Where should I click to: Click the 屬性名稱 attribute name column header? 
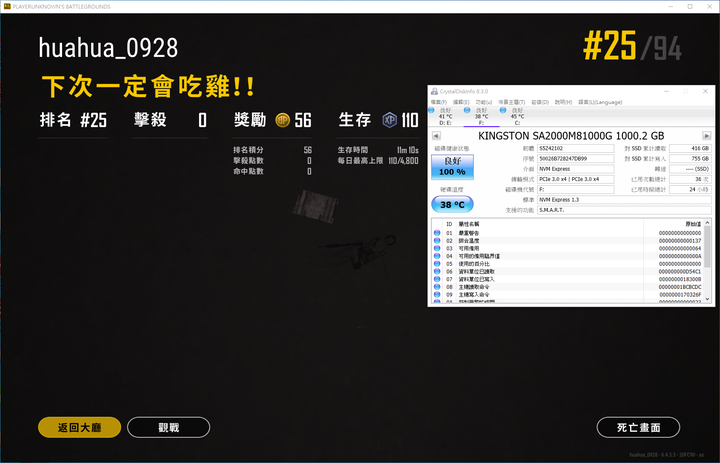[x=469, y=224]
